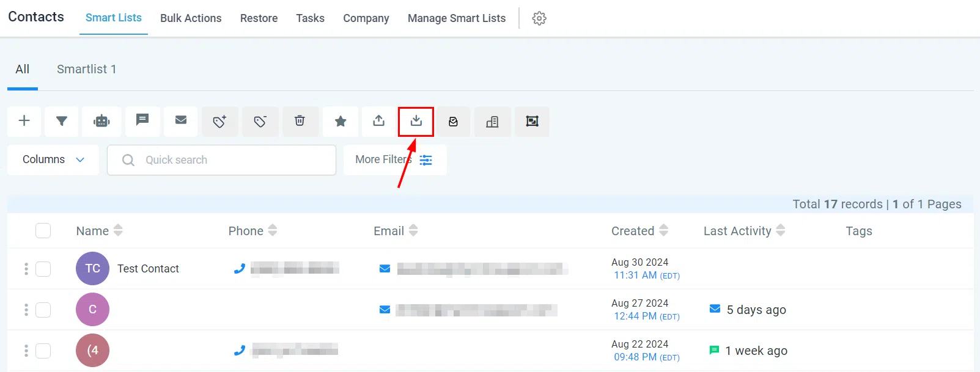Viewport: 980px width, 372px height.
Task: Open three-dot menu for Test Contact
Action: (26, 269)
